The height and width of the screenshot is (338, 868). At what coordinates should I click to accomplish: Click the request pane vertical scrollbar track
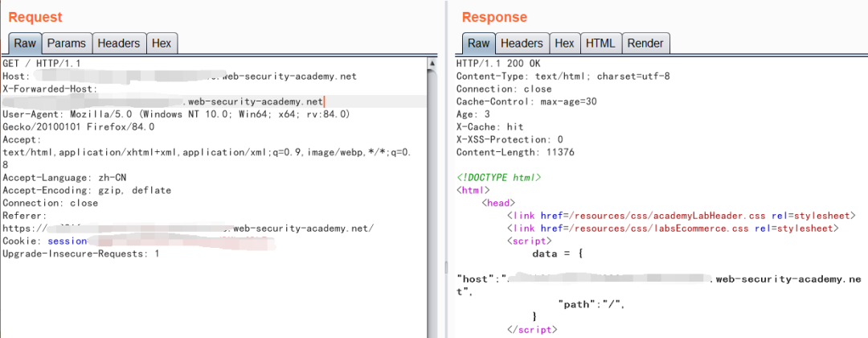pos(432,204)
